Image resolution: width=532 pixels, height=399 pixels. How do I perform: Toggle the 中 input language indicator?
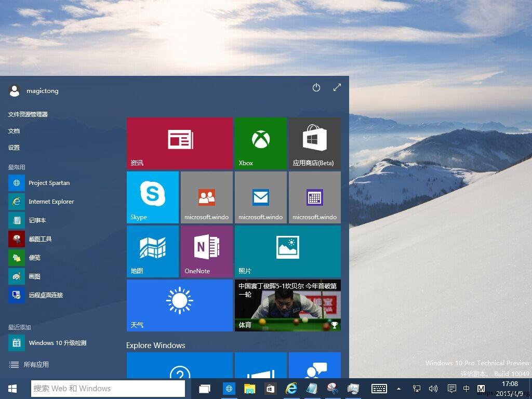pyautogui.click(x=466, y=389)
